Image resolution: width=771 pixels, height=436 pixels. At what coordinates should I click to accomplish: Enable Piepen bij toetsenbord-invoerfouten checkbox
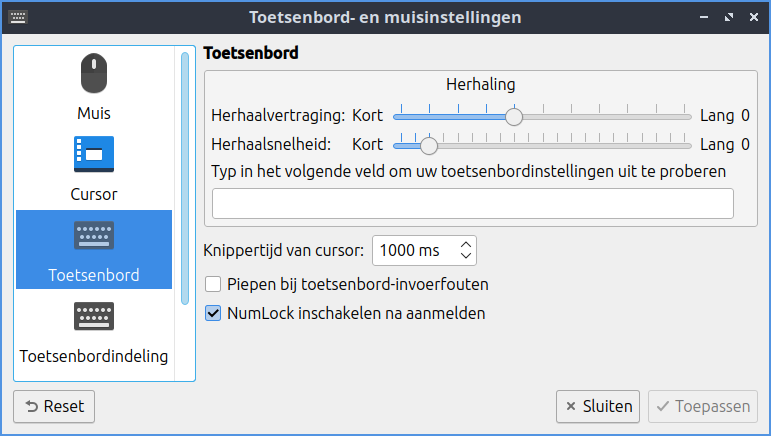213,284
